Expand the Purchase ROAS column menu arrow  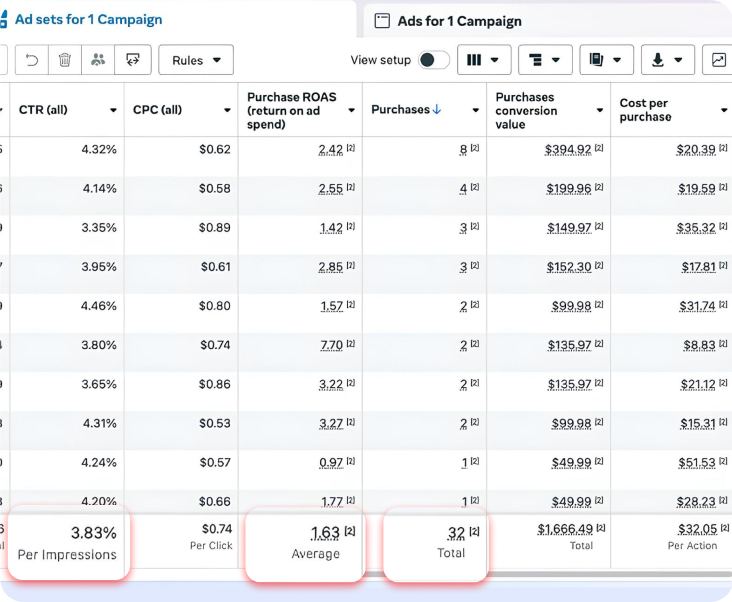tap(351, 110)
